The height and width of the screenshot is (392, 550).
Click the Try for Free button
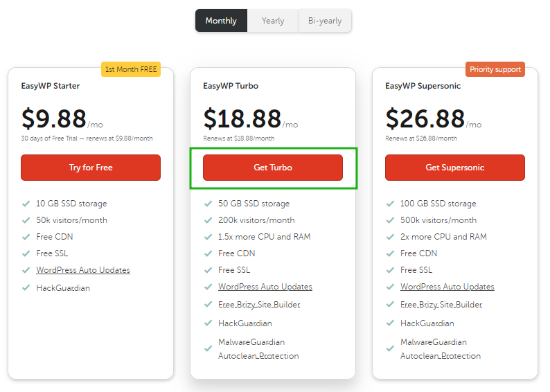tap(91, 168)
